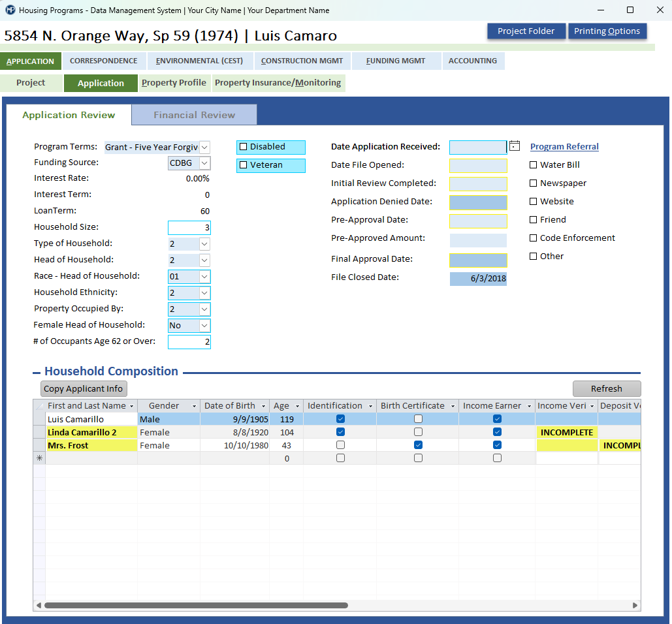
Task: Open Race - Head of Household dropdown
Action: pyautogui.click(x=205, y=277)
